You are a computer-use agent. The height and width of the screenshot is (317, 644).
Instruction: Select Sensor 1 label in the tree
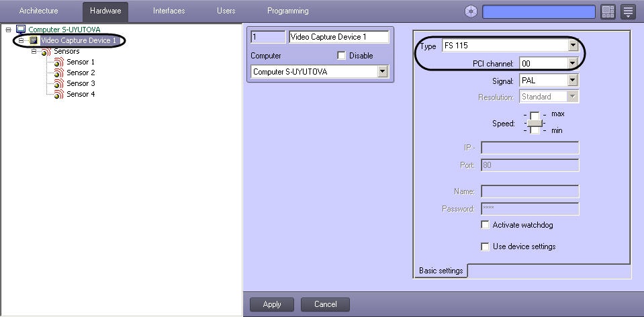coord(81,62)
